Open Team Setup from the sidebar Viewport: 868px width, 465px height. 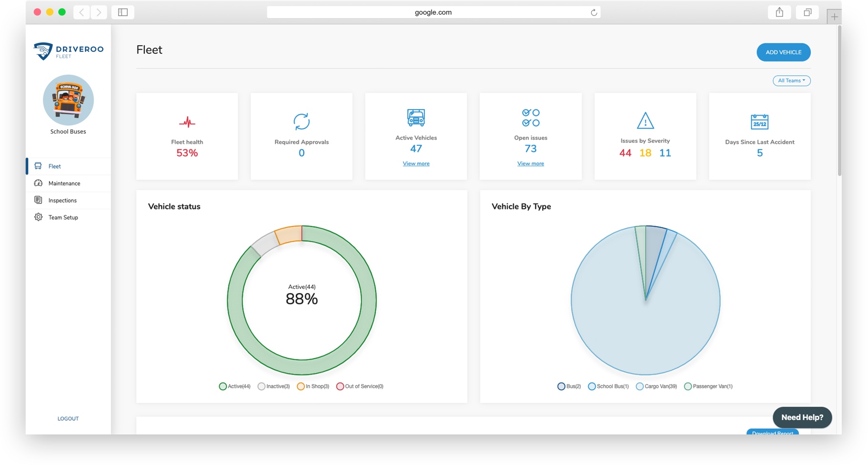coord(63,217)
